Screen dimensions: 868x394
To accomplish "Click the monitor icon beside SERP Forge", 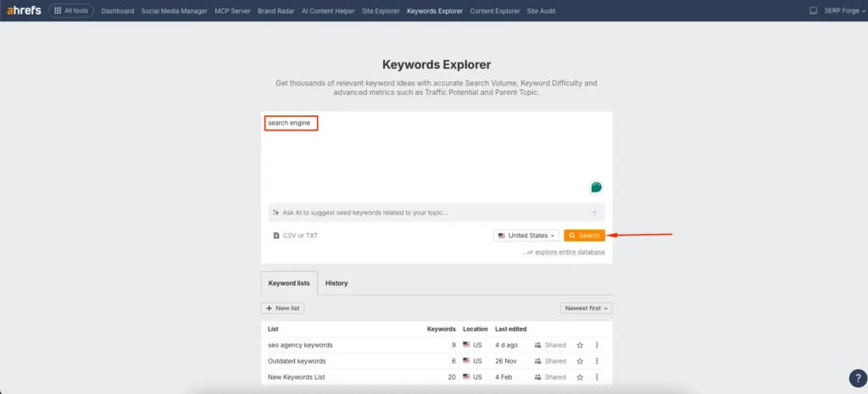I will point(813,10).
